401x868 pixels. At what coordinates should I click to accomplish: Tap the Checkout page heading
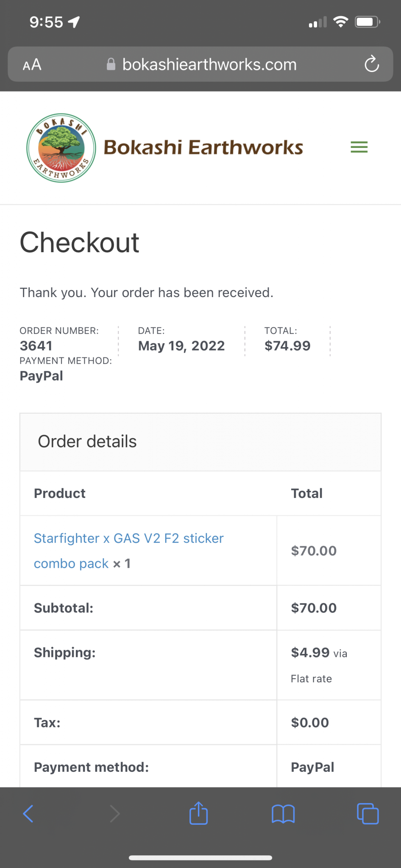[x=79, y=242]
